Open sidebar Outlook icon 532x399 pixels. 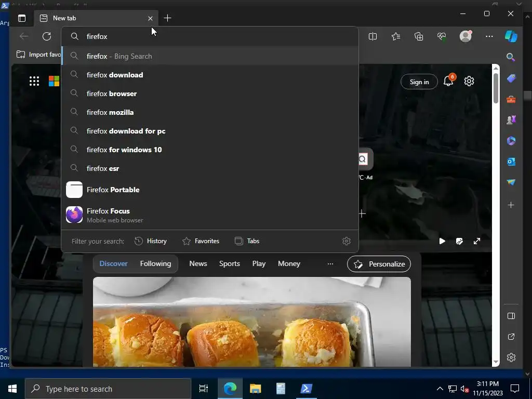click(x=511, y=162)
